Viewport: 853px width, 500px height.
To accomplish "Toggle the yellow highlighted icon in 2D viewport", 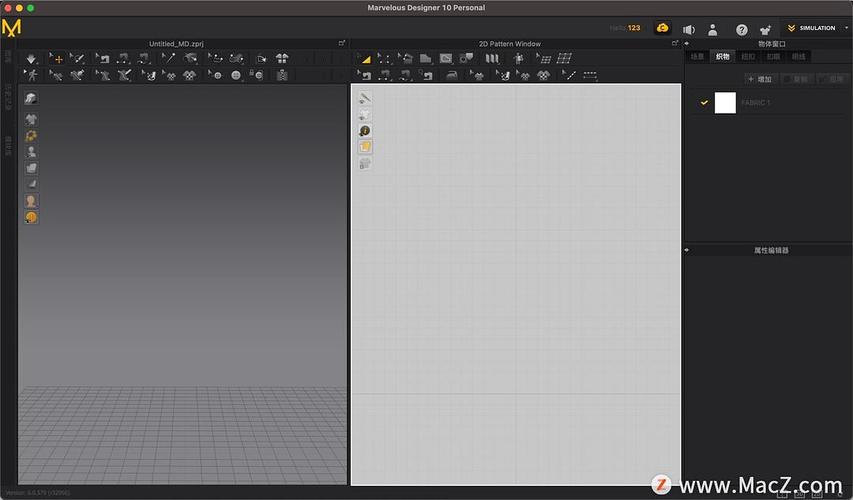I will [364, 147].
